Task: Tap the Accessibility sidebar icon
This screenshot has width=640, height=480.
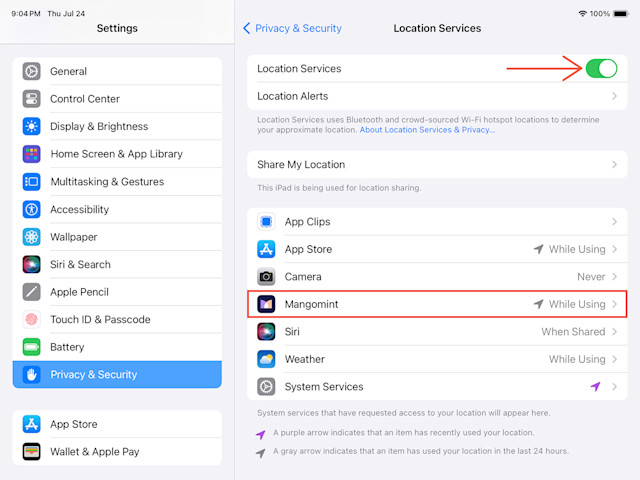Action: pyautogui.click(x=31, y=209)
